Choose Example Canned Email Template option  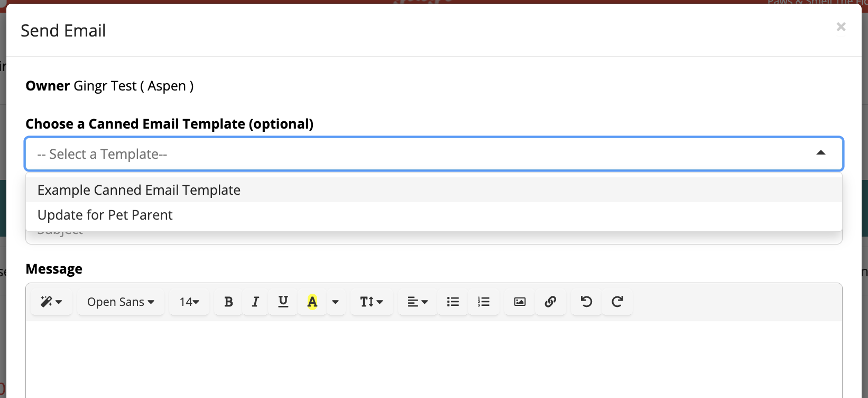tap(434, 190)
